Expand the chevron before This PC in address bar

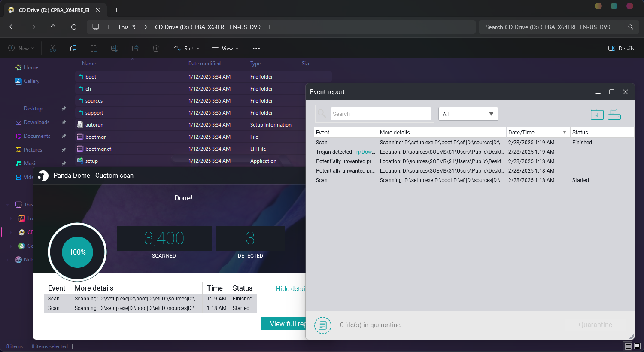108,27
